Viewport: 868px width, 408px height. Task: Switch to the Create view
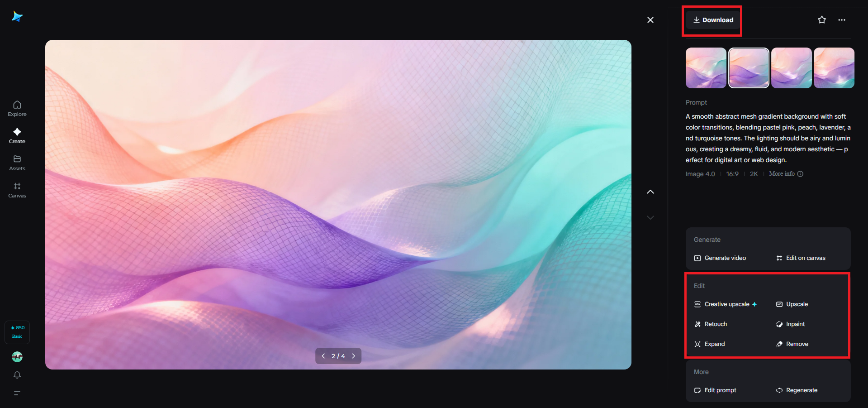point(17,135)
